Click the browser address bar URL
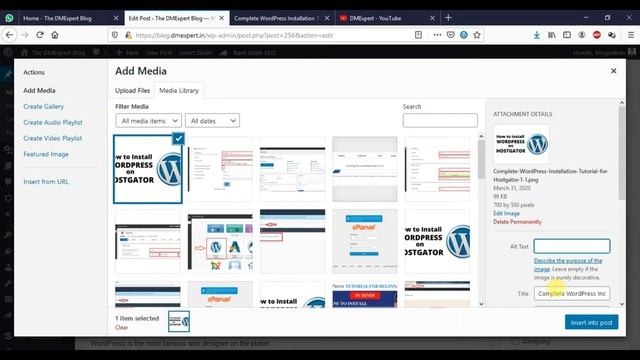This screenshot has width=640, height=360. [x=234, y=36]
